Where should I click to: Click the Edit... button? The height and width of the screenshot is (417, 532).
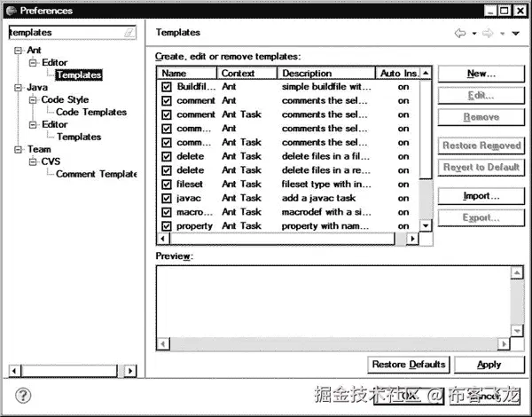coord(481,96)
